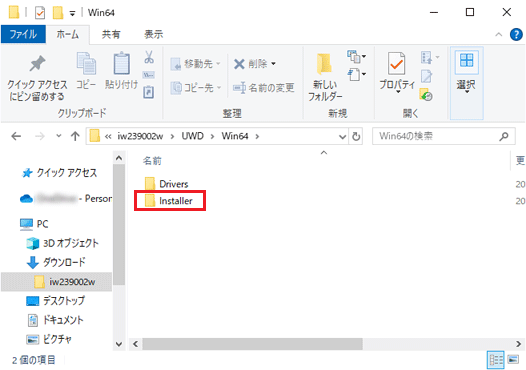This screenshot has width=526, height=370.
Task: Select OneDrive Personal in navigation pane
Action: tap(66, 199)
